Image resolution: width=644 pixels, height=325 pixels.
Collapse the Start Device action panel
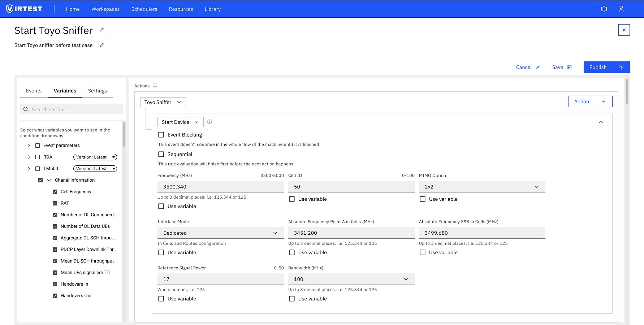601,122
